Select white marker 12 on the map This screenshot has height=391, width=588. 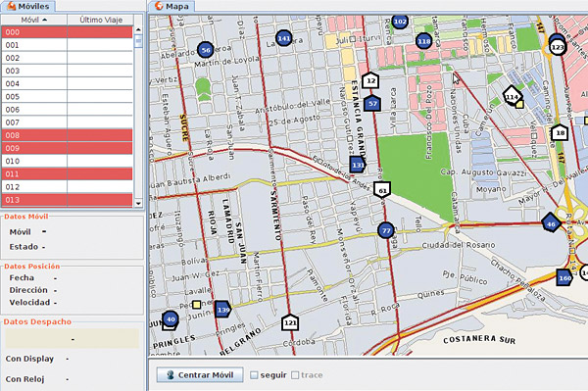pyautogui.click(x=370, y=80)
